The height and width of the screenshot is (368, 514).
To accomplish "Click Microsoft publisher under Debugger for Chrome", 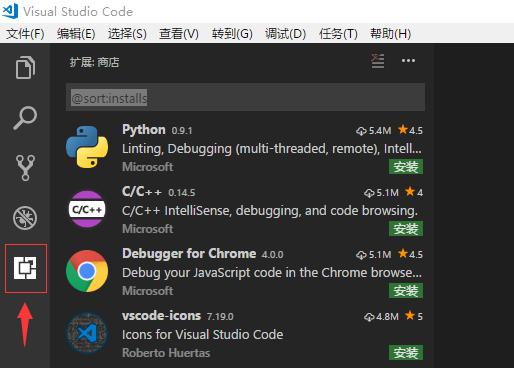I will [x=148, y=291].
